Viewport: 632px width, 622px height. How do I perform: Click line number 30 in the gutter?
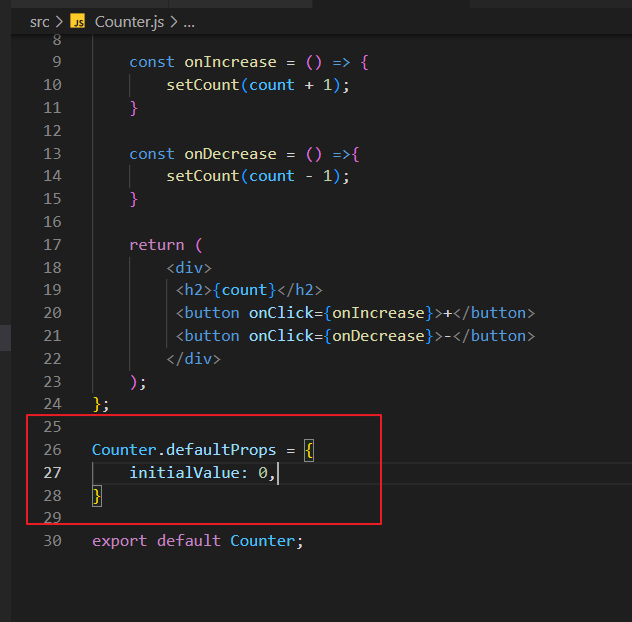pos(52,541)
